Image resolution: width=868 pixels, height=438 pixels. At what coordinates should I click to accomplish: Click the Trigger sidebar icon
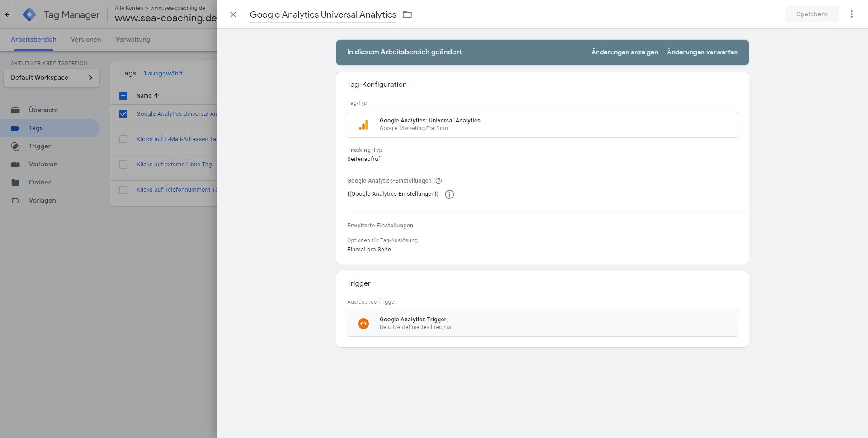click(15, 146)
